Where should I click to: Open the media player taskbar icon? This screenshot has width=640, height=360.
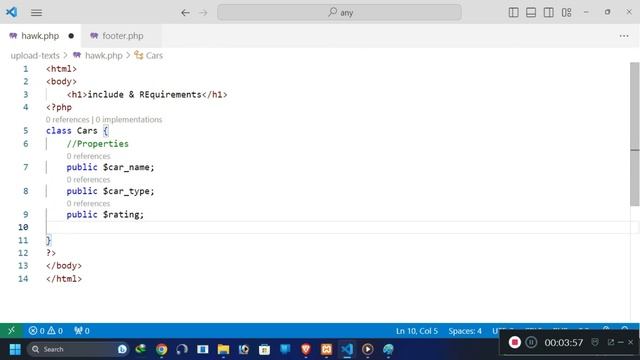click(368, 349)
